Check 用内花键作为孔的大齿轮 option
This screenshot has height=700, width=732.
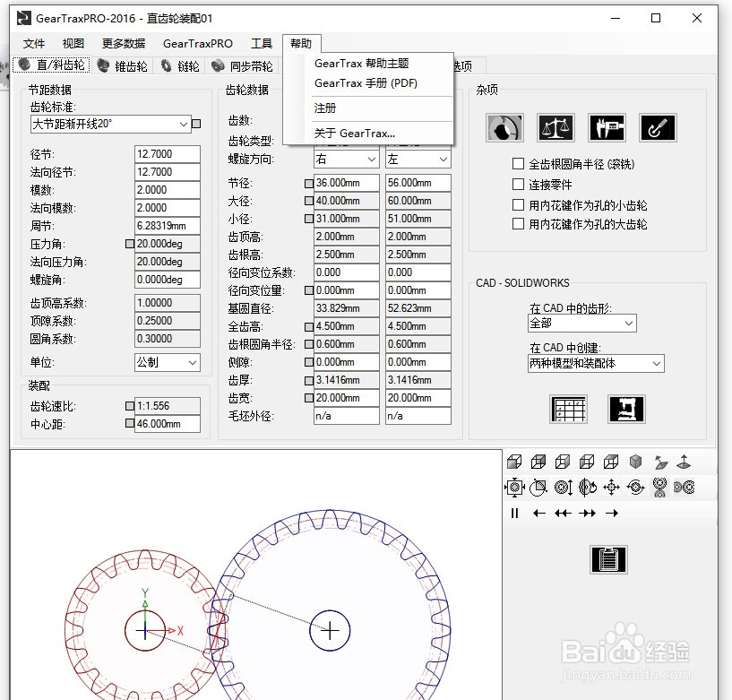tap(518, 224)
